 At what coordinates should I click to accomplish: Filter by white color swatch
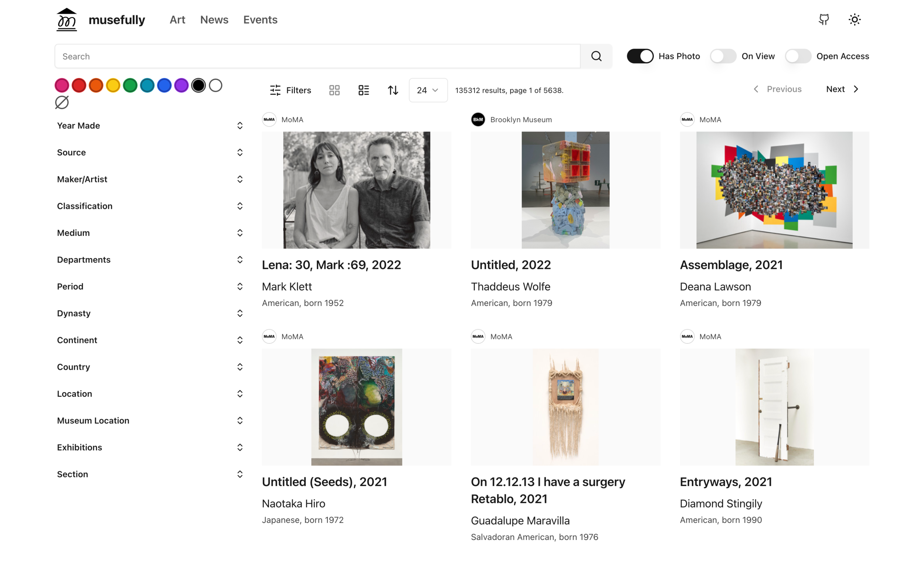coord(215,85)
